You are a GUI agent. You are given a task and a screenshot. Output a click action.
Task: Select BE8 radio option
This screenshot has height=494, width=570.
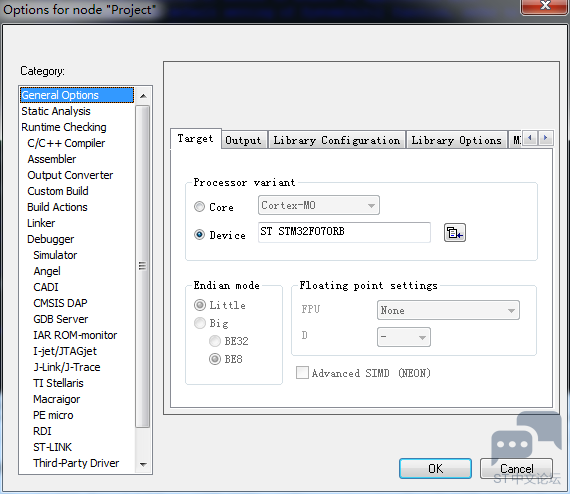[214, 359]
